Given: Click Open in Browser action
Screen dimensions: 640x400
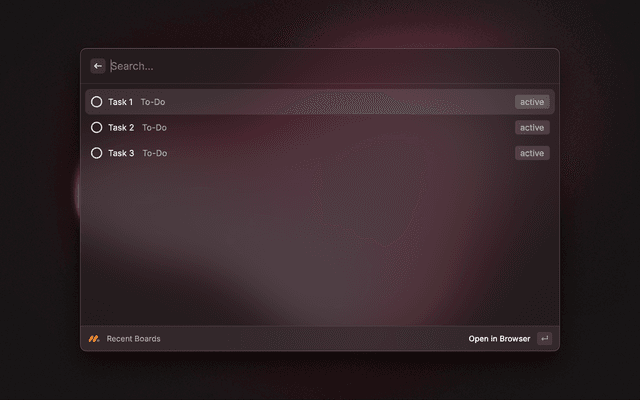Looking at the screenshot, I should click(499, 339).
